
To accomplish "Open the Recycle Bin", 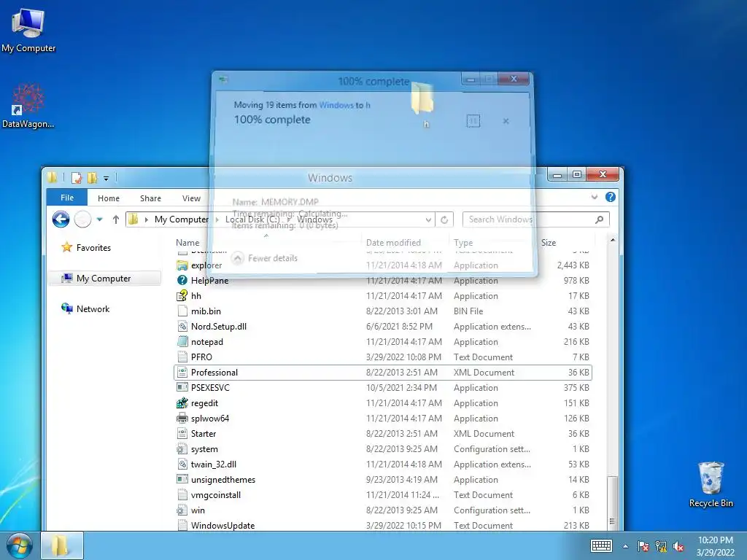I will [x=711, y=484].
